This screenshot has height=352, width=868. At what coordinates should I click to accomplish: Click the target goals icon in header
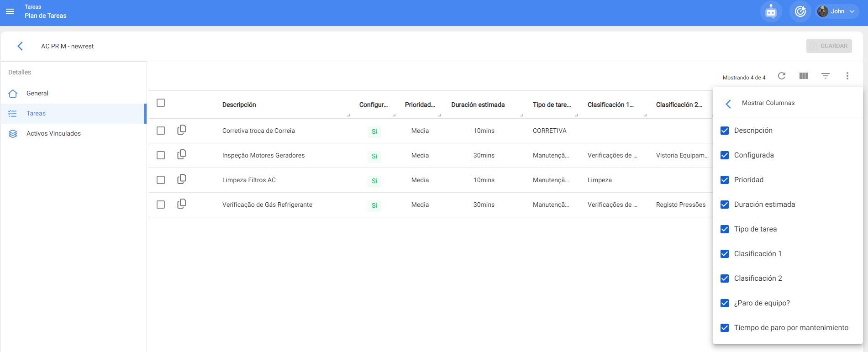point(800,11)
